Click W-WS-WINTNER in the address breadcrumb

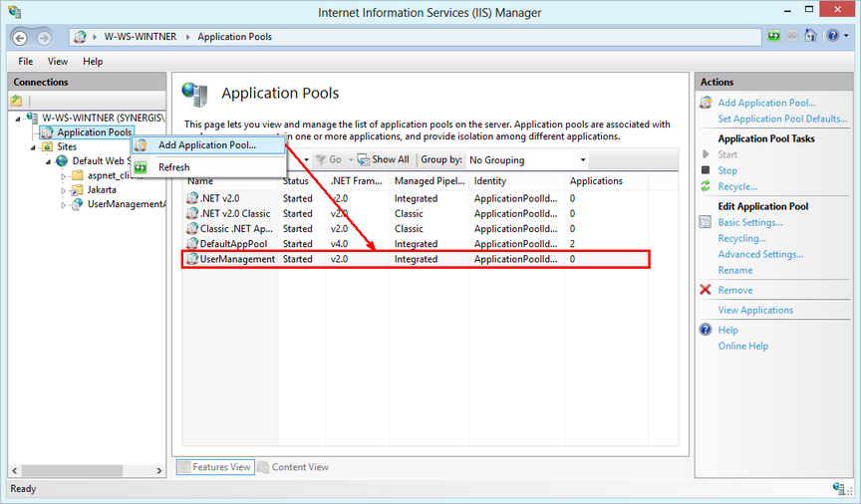click(x=141, y=37)
